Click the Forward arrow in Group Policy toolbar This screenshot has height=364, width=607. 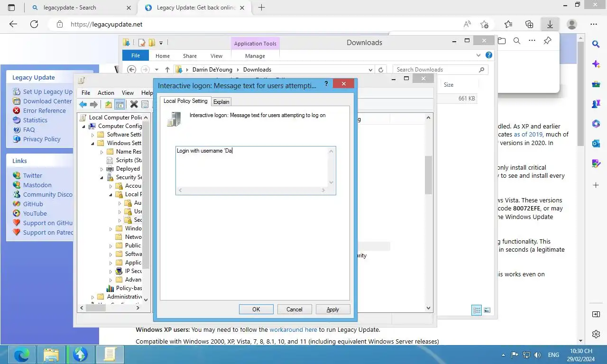click(x=94, y=104)
